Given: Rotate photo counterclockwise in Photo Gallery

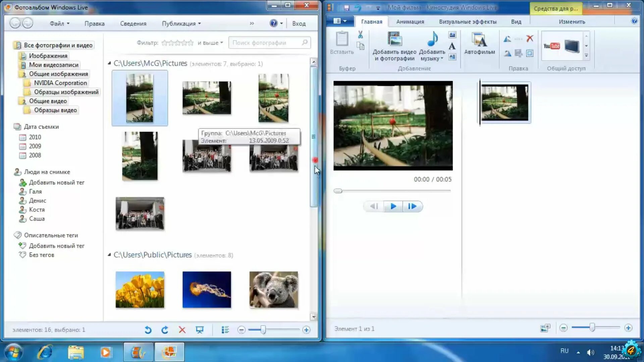Looking at the screenshot, I should tap(148, 330).
